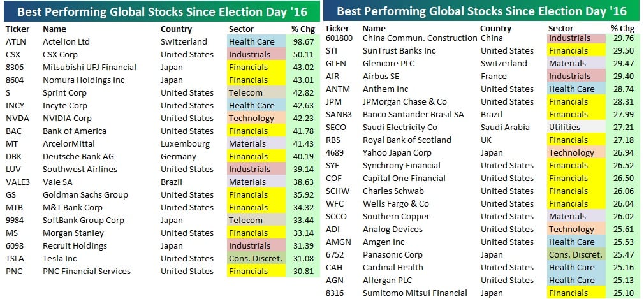Image resolution: width=644 pixels, height=299 pixels.
Task: Select the Saudi Arabia country cell
Action: click(x=505, y=127)
